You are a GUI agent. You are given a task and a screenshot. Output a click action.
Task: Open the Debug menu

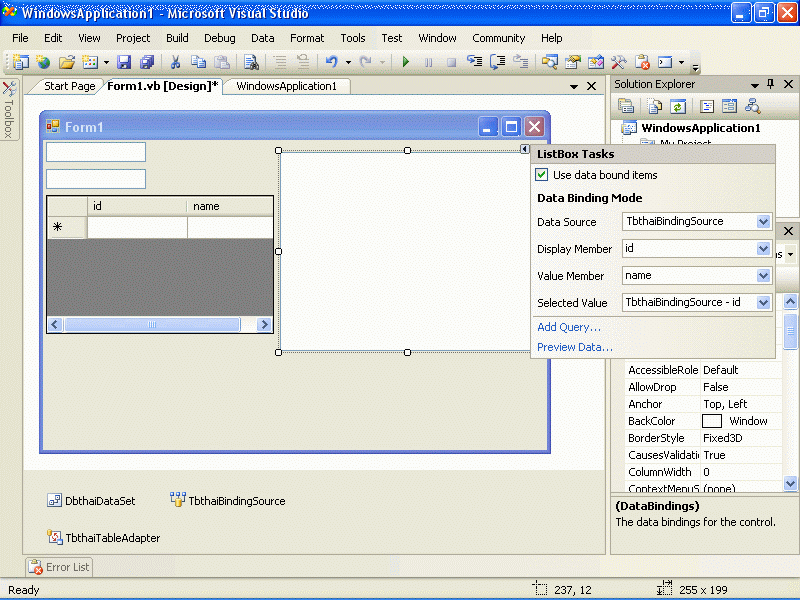(x=220, y=38)
